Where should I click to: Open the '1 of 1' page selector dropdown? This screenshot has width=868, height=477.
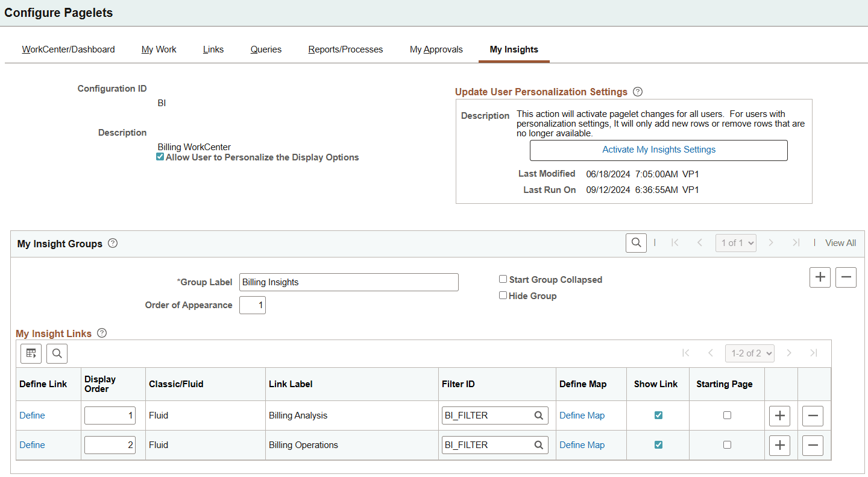coord(735,242)
